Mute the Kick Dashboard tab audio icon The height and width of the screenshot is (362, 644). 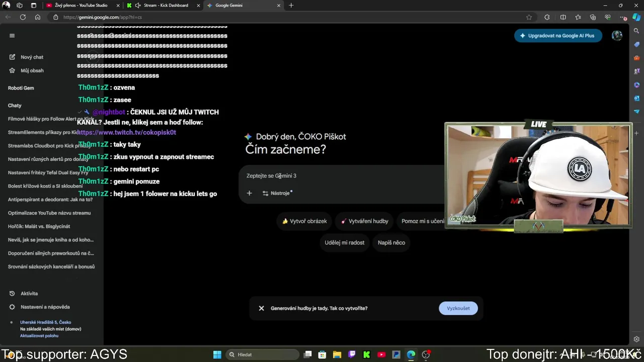[138, 6]
